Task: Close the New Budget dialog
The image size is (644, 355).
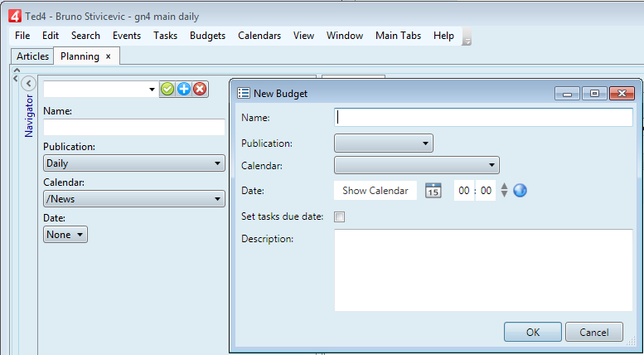Action: [622, 94]
